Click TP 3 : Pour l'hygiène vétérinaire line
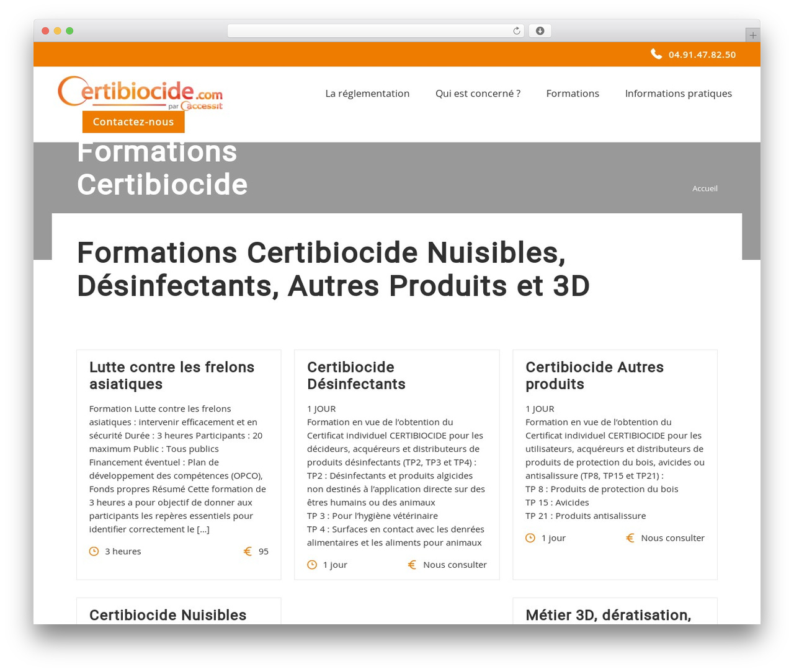Viewport: 794px width, 672px height. 372,516
